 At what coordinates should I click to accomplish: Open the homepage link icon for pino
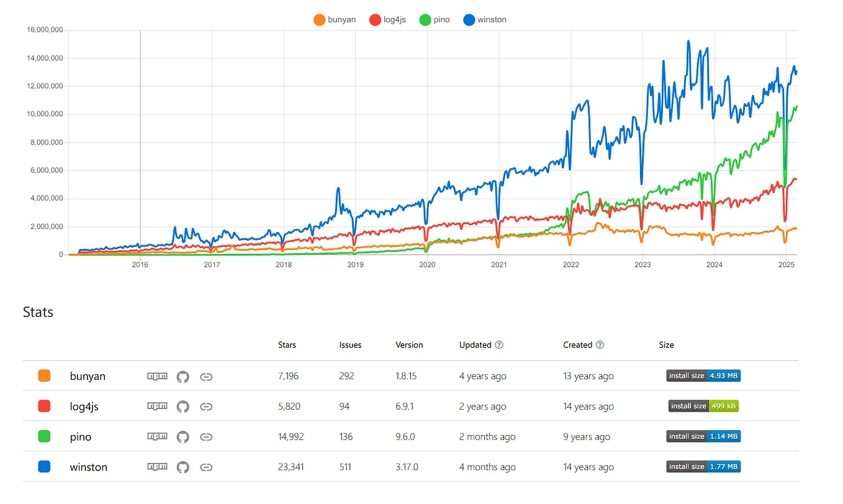pyautogui.click(x=206, y=436)
